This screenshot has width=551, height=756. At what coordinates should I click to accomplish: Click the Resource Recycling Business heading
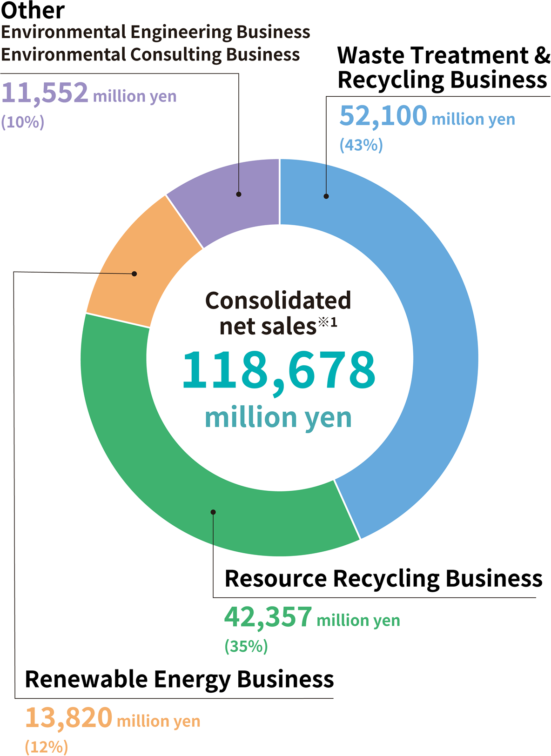(383, 579)
